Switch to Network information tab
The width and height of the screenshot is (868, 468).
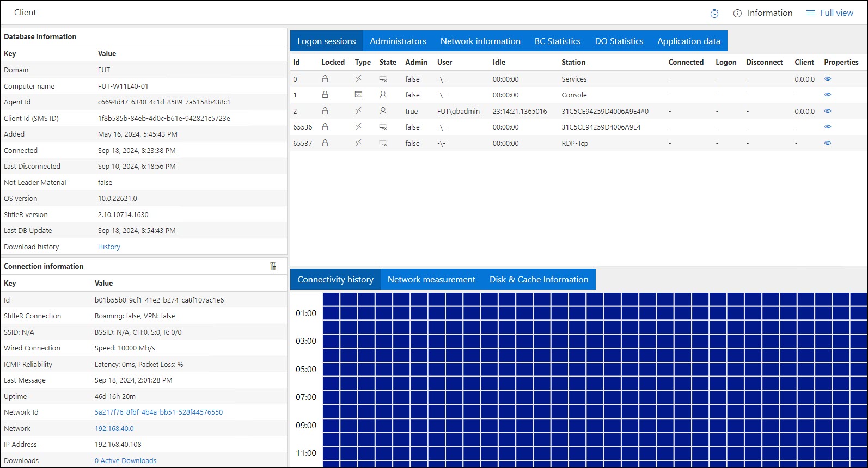coord(480,41)
